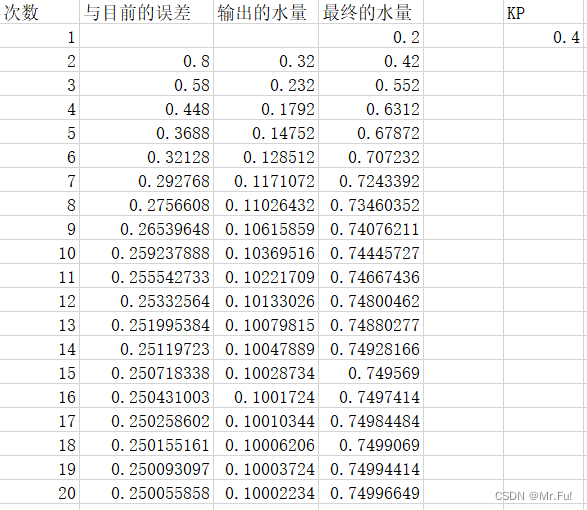Select the cell showing 0.74076211
Screen dimensions: 587x510
coord(371,228)
